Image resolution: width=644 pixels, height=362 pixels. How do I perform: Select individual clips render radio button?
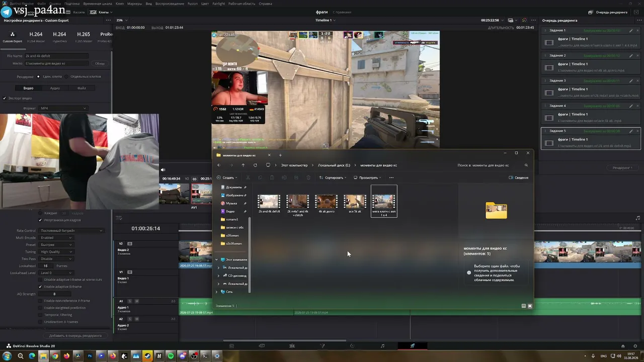[x=66, y=76]
